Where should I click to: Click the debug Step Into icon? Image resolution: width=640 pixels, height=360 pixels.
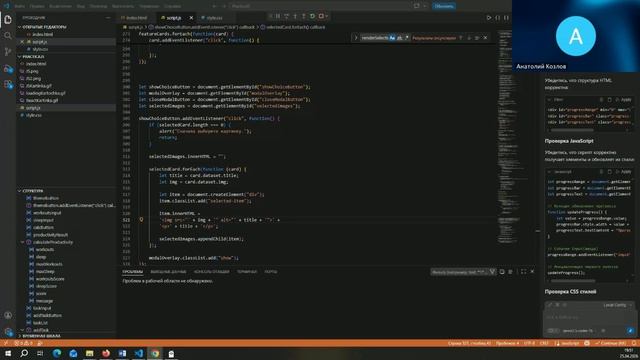click(x=295, y=16)
